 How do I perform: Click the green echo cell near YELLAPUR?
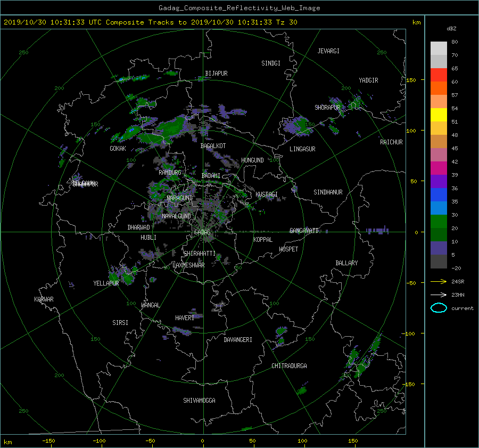(x=128, y=278)
